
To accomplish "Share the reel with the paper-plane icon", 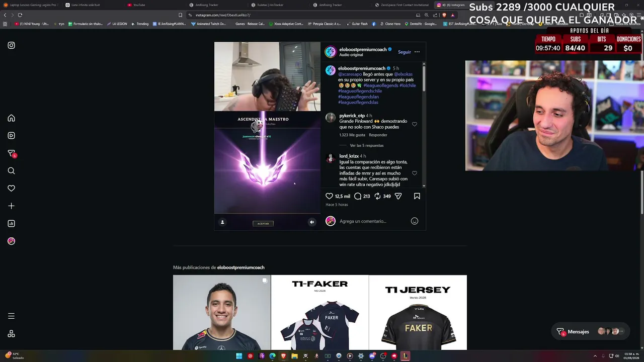I will [398, 196].
